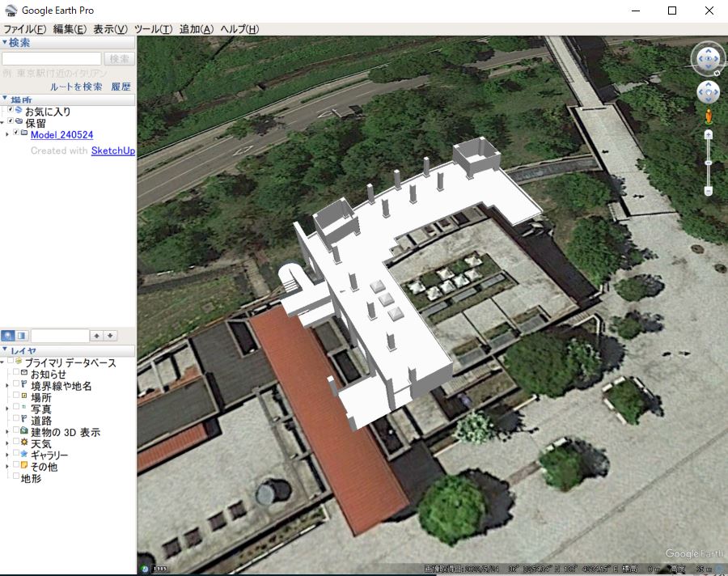This screenshot has width=728, height=576.
Task: Collapse the 保留 tree node
Action: coord(2,123)
